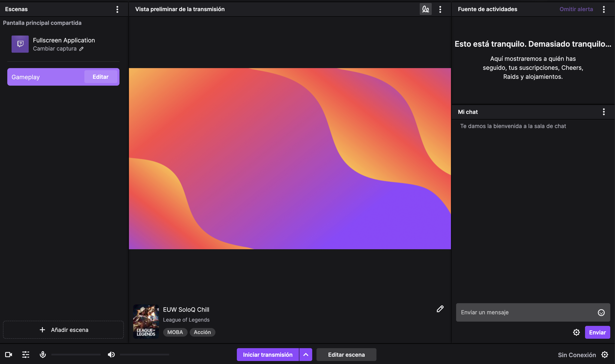615x364 pixels.
Task: Edit stream info with the pencil icon
Action: (x=440, y=309)
